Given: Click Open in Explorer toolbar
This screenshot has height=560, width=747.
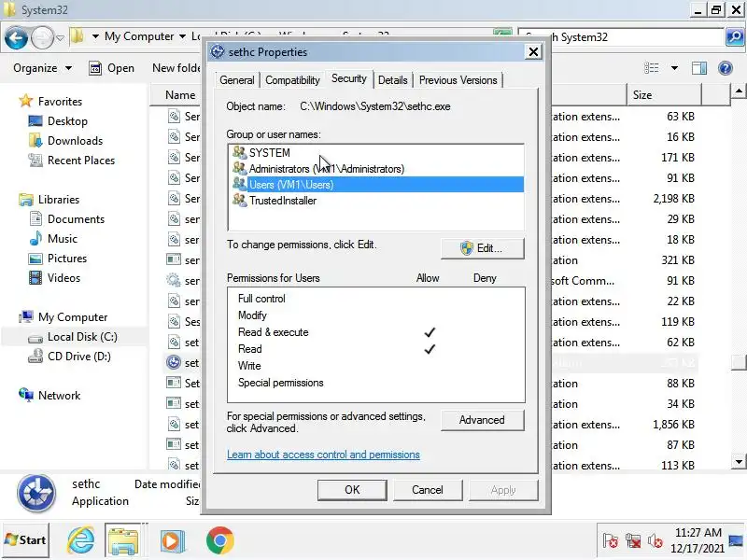Looking at the screenshot, I should tap(111, 68).
